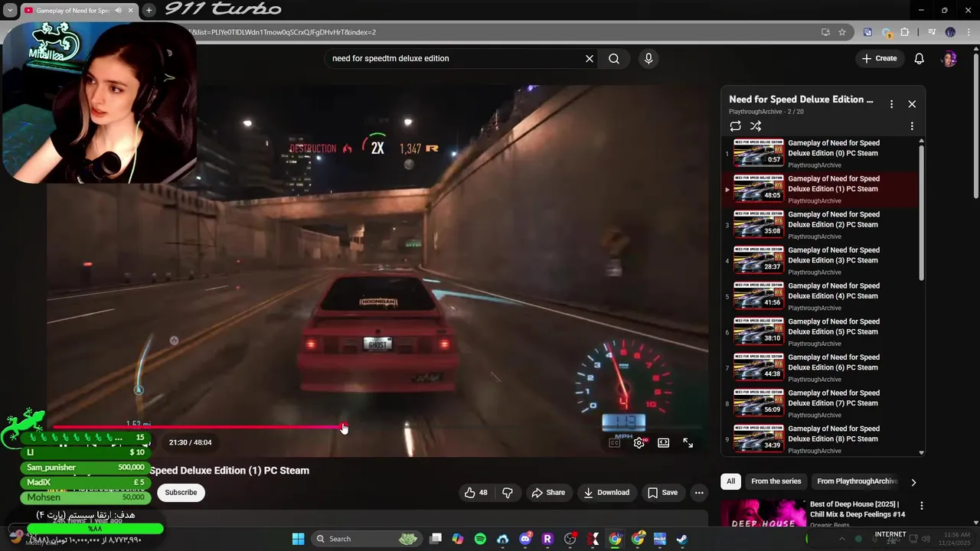Close the Gameplay of Need for Speed tab
This screenshot has width=980, height=551.
[x=131, y=10]
